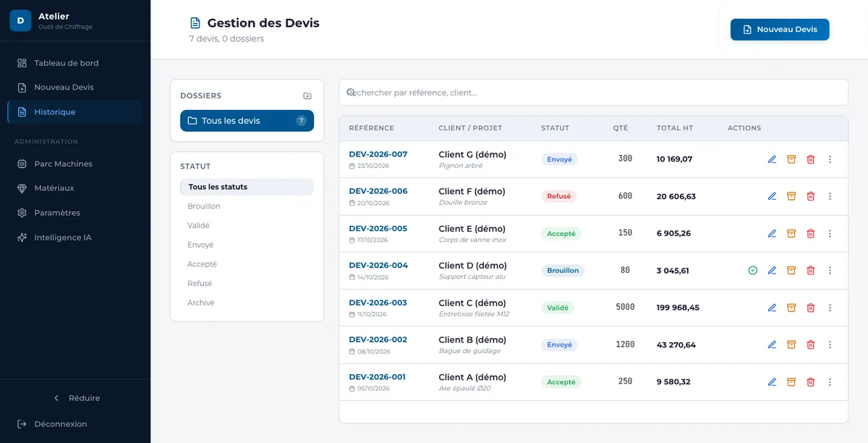This screenshot has height=443, width=868.
Task: Filter by Tous les statuts
Action: (x=247, y=187)
